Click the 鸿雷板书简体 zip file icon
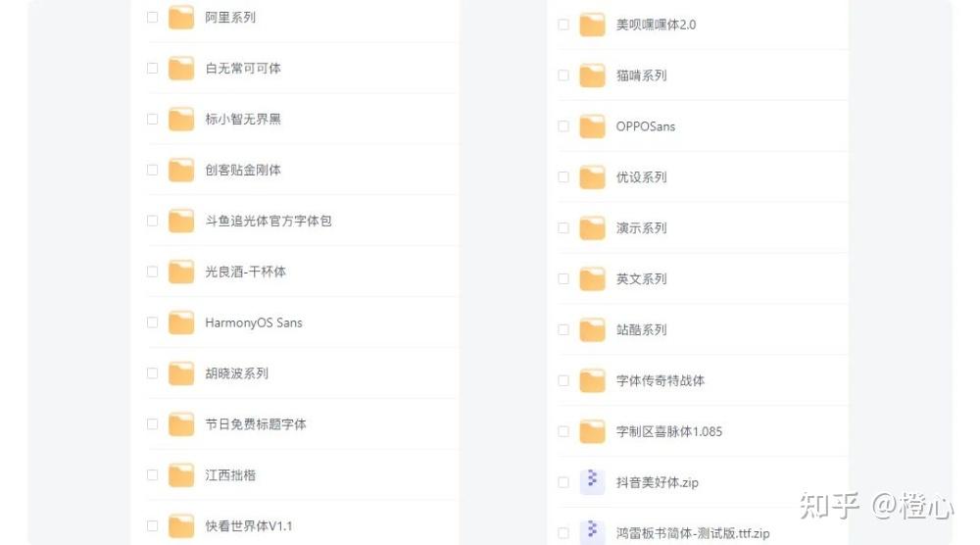The width and height of the screenshot is (980, 545). [592, 532]
